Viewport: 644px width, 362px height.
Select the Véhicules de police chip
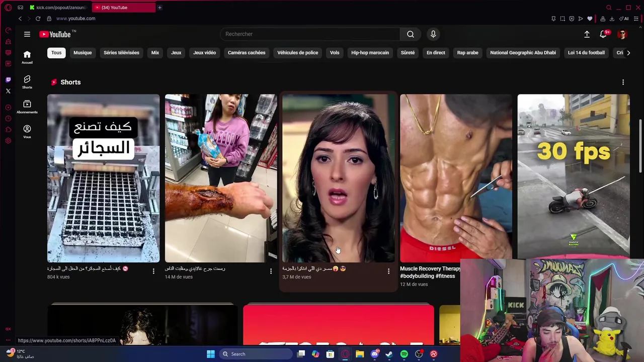297,52
